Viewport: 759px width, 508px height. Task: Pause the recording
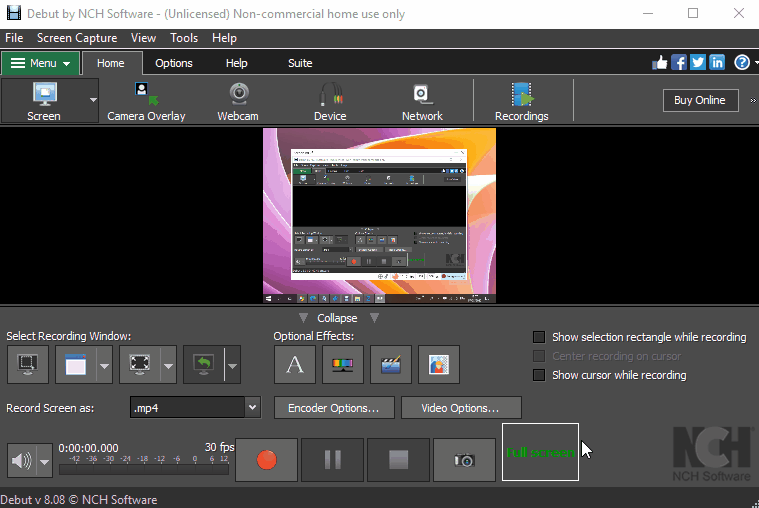(x=333, y=460)
